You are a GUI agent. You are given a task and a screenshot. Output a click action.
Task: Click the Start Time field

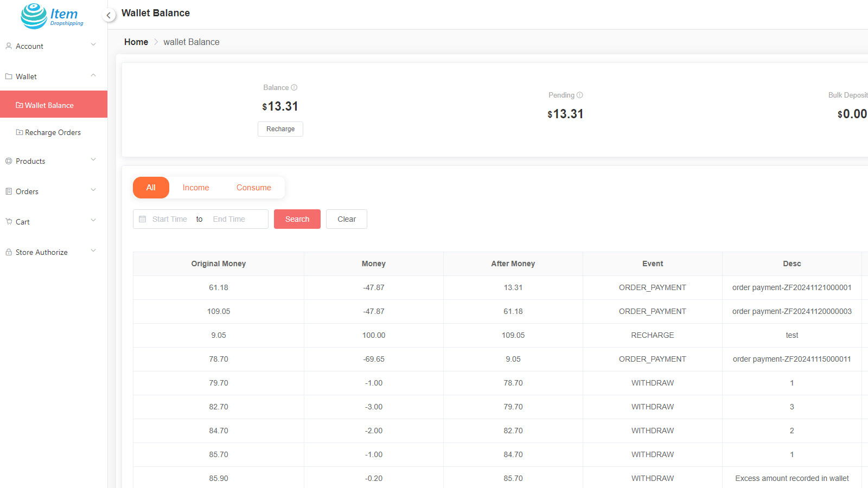click(x=170, y=219)
